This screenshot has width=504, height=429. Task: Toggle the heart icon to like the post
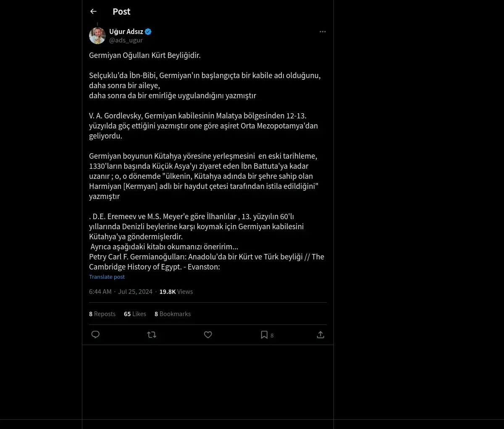[x=208, y=335]
